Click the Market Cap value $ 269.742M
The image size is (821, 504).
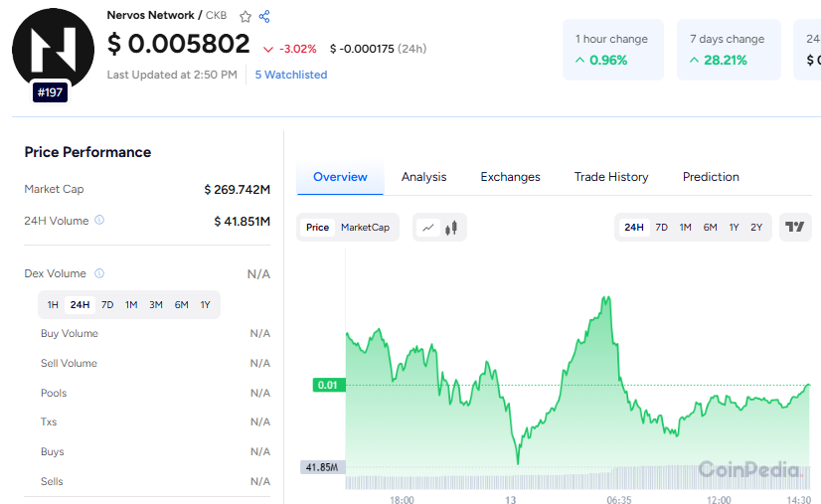pyautogui.click(x=238, y=190)
